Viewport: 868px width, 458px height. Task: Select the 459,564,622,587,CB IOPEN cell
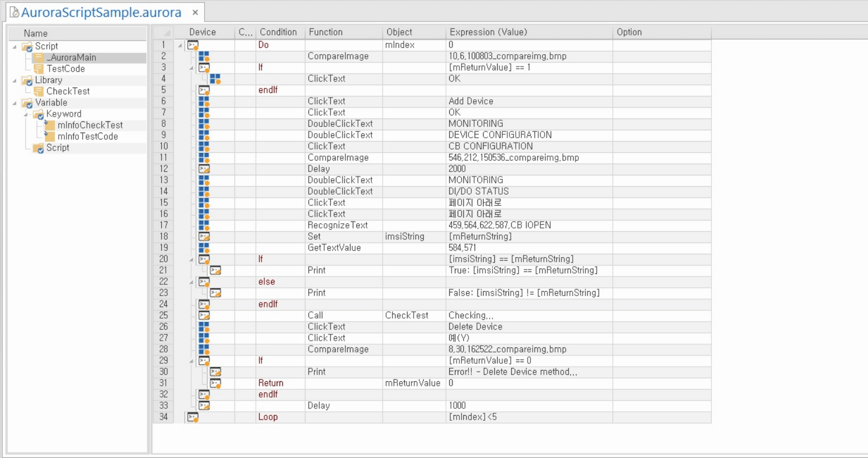pyautogui.click(x=529, y=225)
